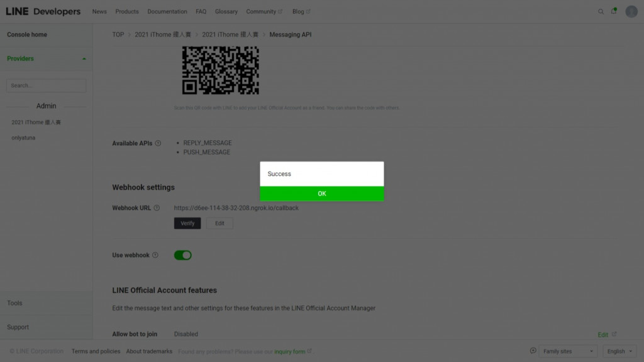Open Terms and policies

[96, 351]
